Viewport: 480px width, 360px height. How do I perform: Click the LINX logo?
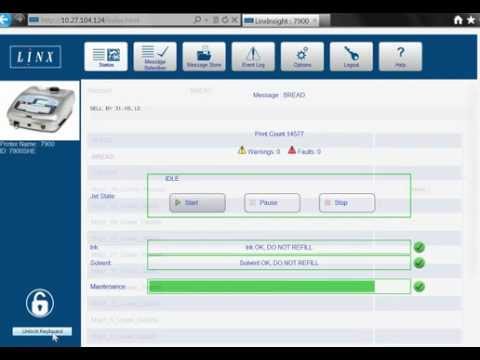click(x=35, y=57)
